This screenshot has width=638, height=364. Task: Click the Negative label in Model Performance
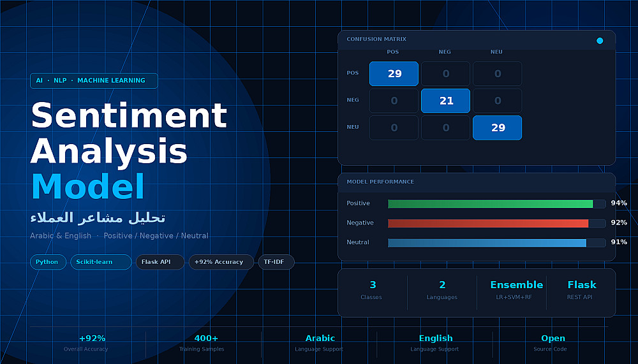[x=360, y=223]
